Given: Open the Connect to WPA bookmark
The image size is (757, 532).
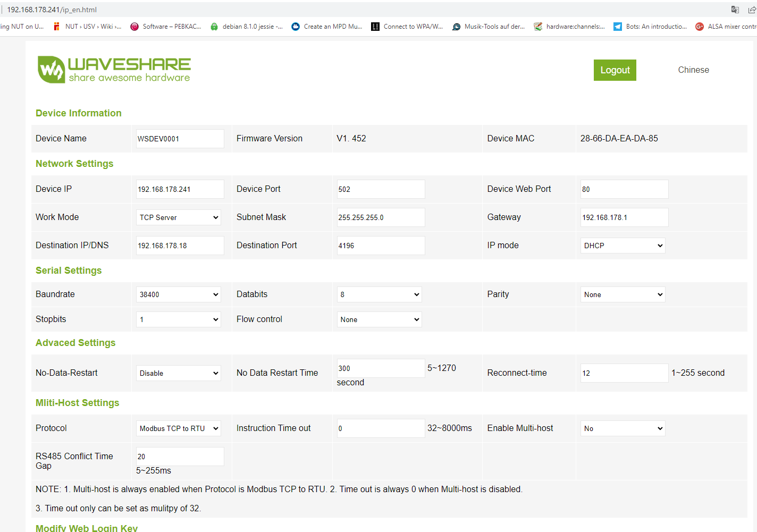Looking at the screenshot, I should pos(407,27).
